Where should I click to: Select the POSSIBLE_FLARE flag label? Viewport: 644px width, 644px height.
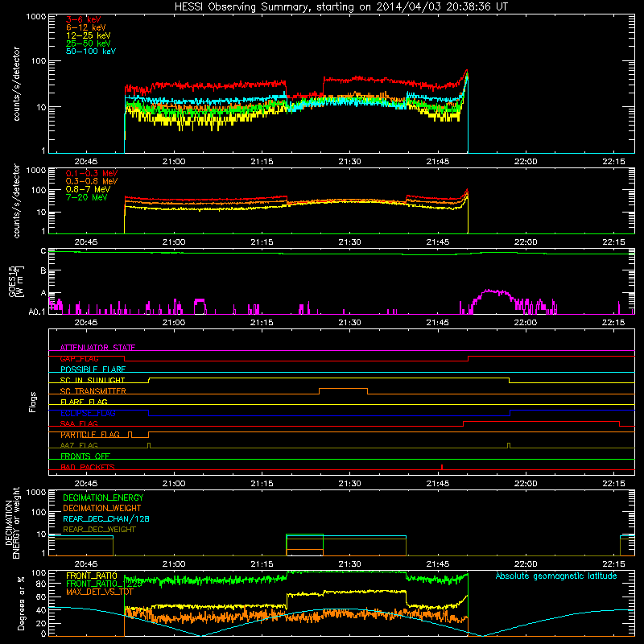(93, 369)
